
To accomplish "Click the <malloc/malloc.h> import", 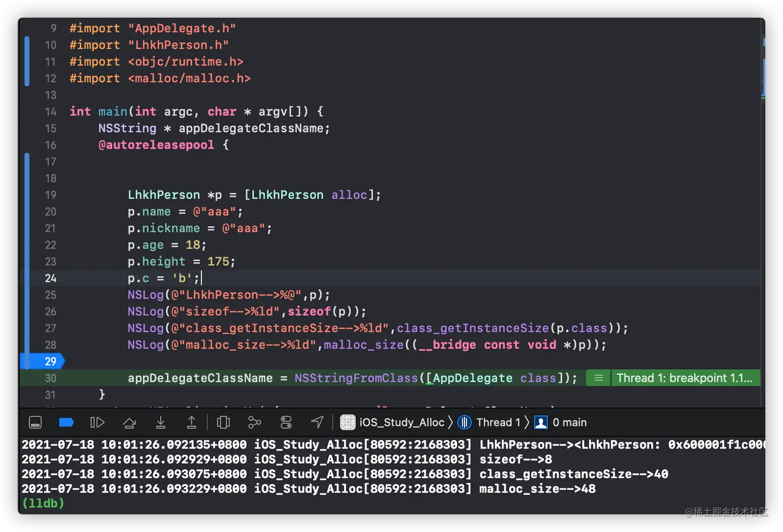I will pyautogui.click(x=189, y=78).
